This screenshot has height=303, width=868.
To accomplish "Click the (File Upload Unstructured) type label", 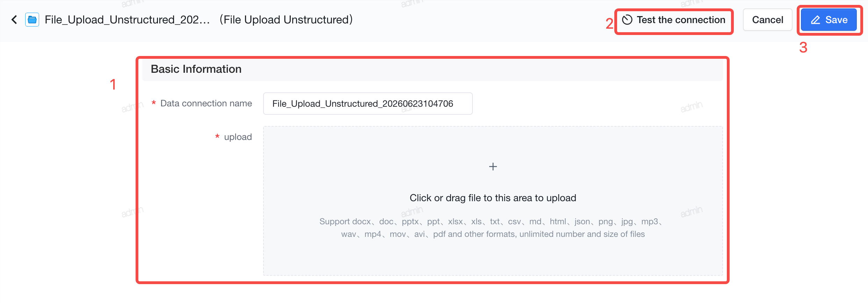I will [286, 20].
